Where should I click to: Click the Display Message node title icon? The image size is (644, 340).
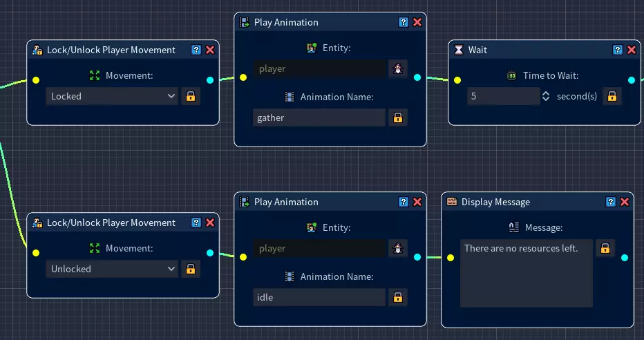coord(452,202)
